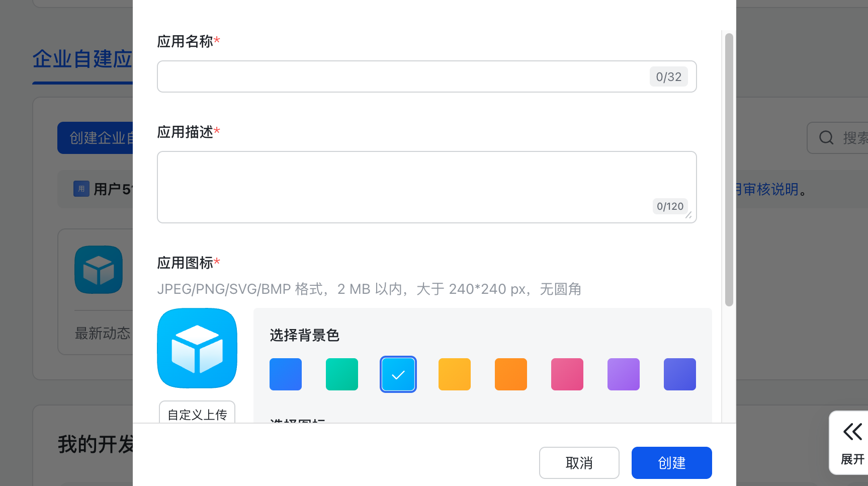Viewport: 868px width, 486px height.
Task: Pick the yellow background color
Action: point(455,374)
